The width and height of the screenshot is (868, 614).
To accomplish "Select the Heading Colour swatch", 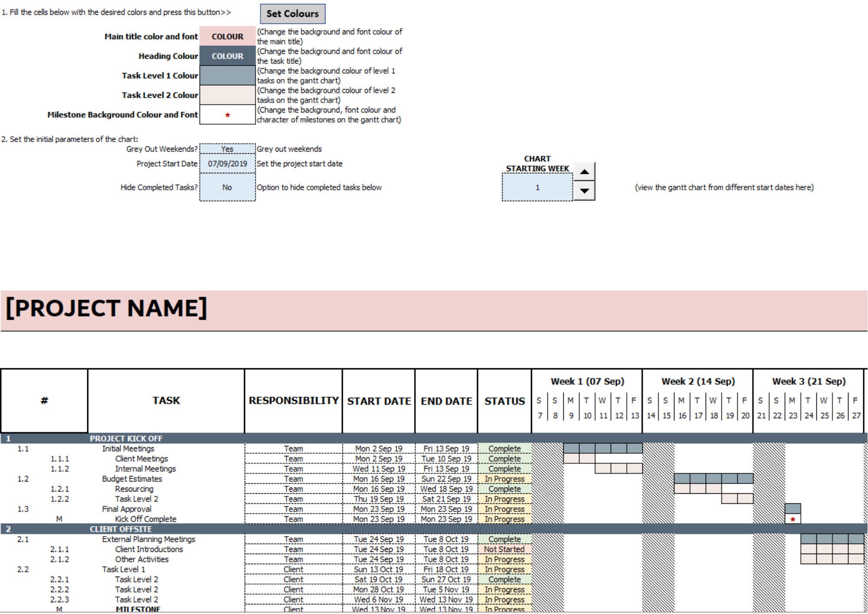I will click(227, 56).
